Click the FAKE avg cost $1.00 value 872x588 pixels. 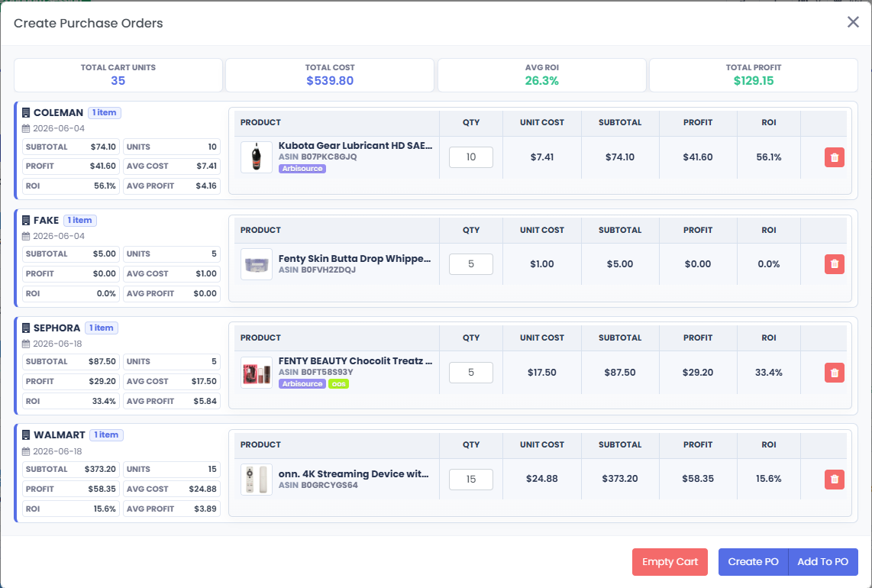click(x=205, y=273)
